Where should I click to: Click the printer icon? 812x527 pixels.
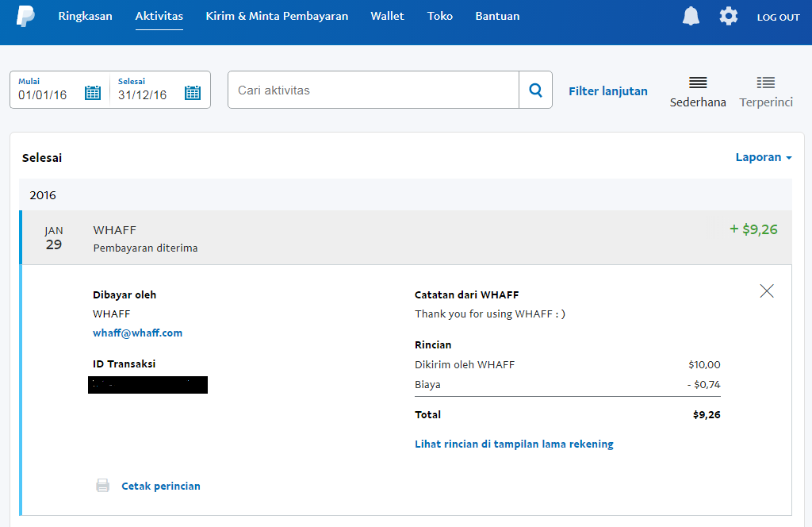(x=102, y=486)
